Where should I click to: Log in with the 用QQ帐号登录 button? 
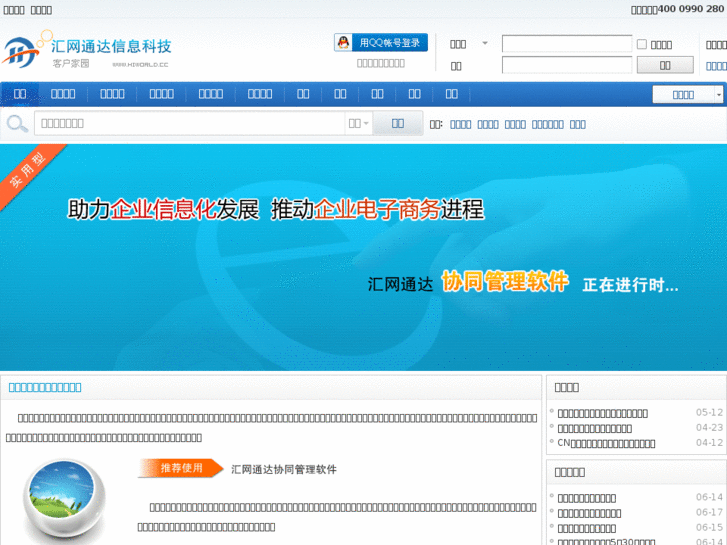[x=381, y=43]
